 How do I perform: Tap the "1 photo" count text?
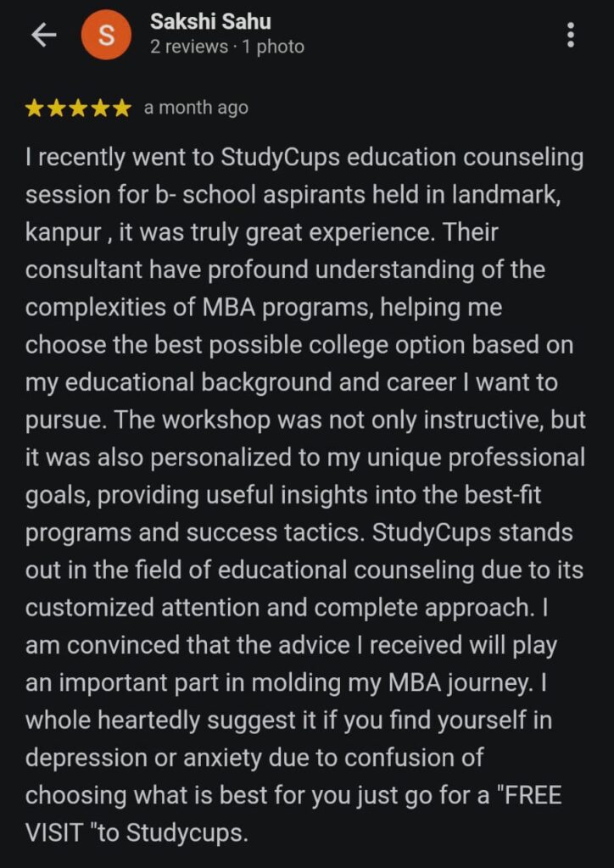click(x=273, y=47)
